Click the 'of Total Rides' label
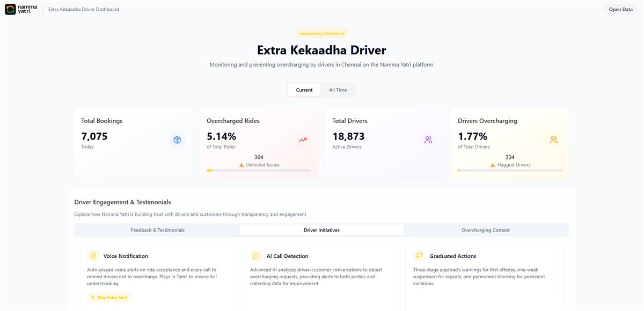The image size is (644, 311). click(221, 147)
